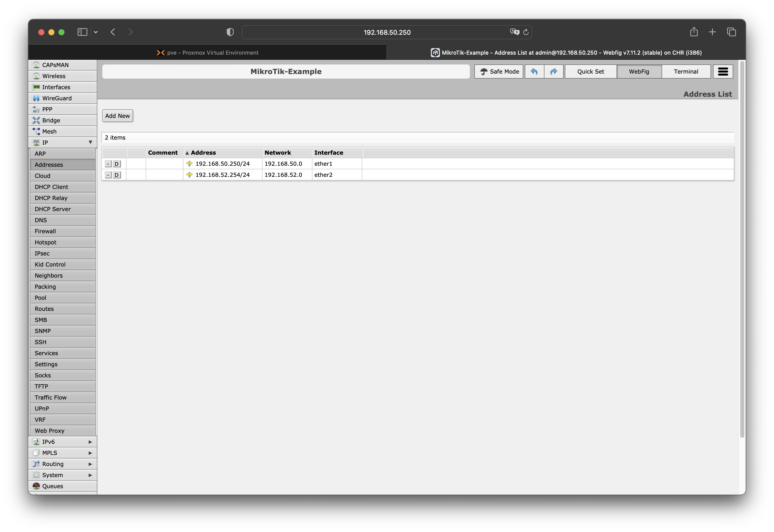
Task: Collapse the IP submenu
Action: (90, 142)
